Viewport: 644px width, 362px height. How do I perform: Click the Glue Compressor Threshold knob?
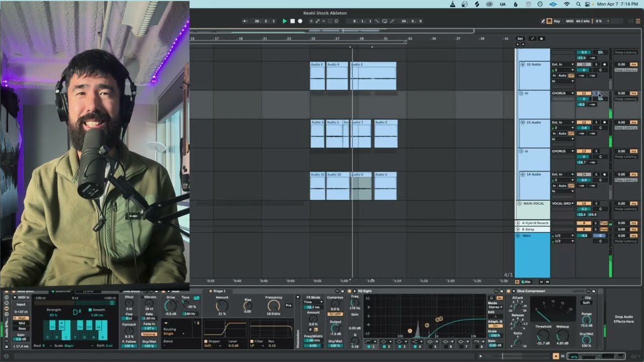point(542,335)
